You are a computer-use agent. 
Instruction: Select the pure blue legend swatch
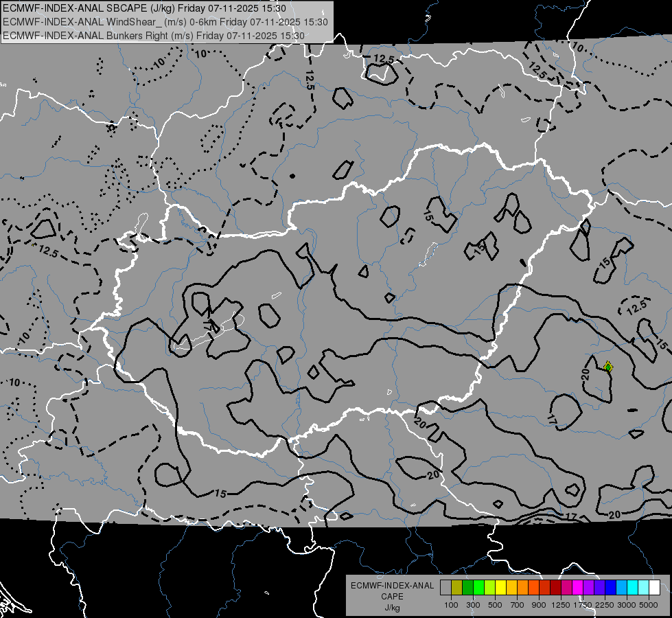point(611,587)
